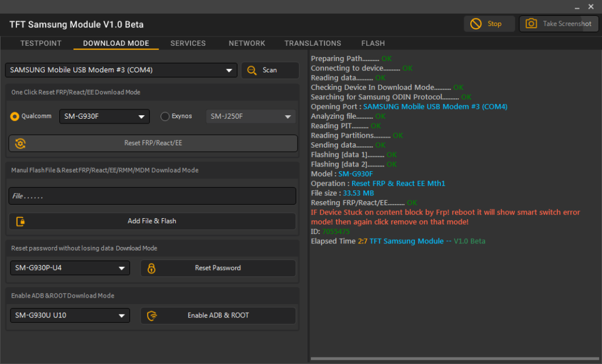Screen dimensions: 602x364
Task: Click the Stop prohibition icon
Action: click(x=476, y=24)
